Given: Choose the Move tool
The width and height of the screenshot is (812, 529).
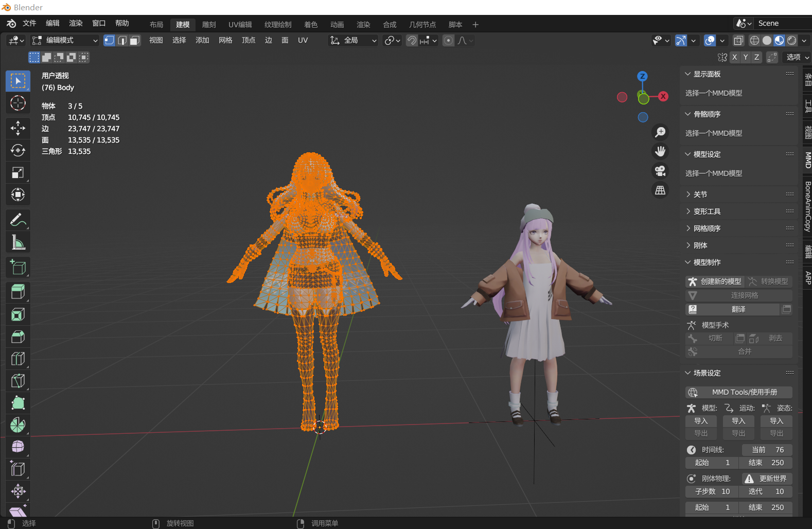Looking at the screenshot, I should pos(18,128).
